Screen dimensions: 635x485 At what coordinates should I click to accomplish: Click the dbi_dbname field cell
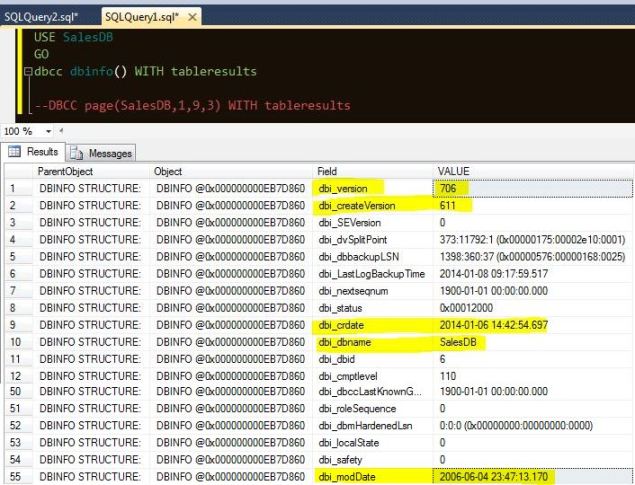[x=346, y=342]
